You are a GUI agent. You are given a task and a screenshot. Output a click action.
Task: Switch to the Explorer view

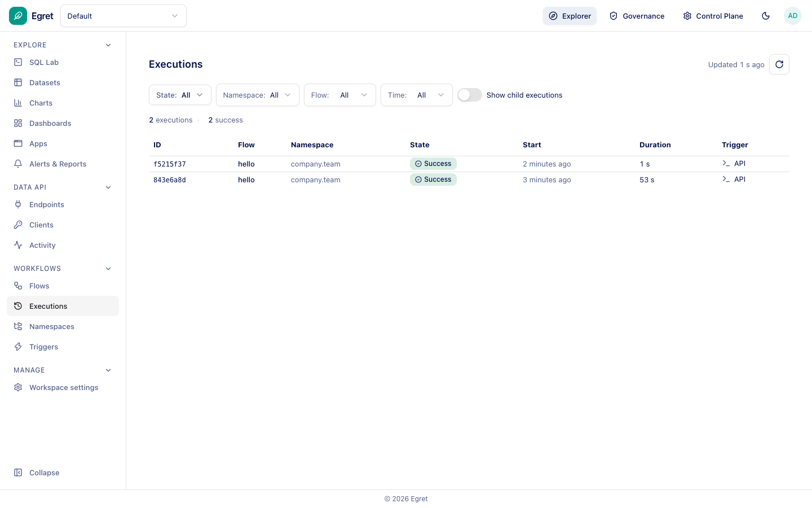click(x=570, y=16)
